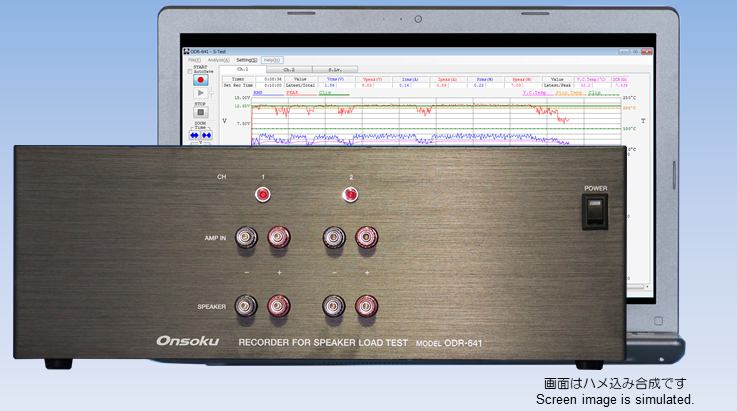Click the green Clip legend beside PEAK

tap(334, 93)
